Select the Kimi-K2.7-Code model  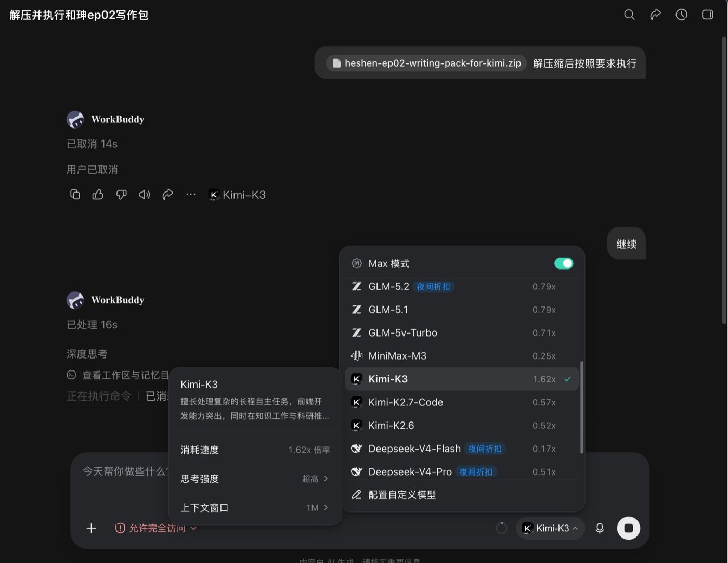click(462, 402)
